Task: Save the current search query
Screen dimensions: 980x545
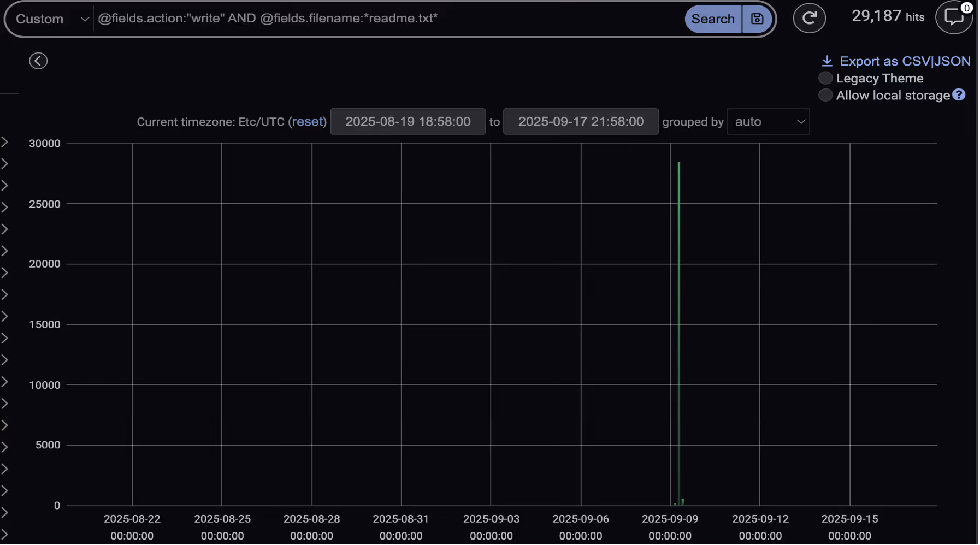Action: (x=757, y=18)
